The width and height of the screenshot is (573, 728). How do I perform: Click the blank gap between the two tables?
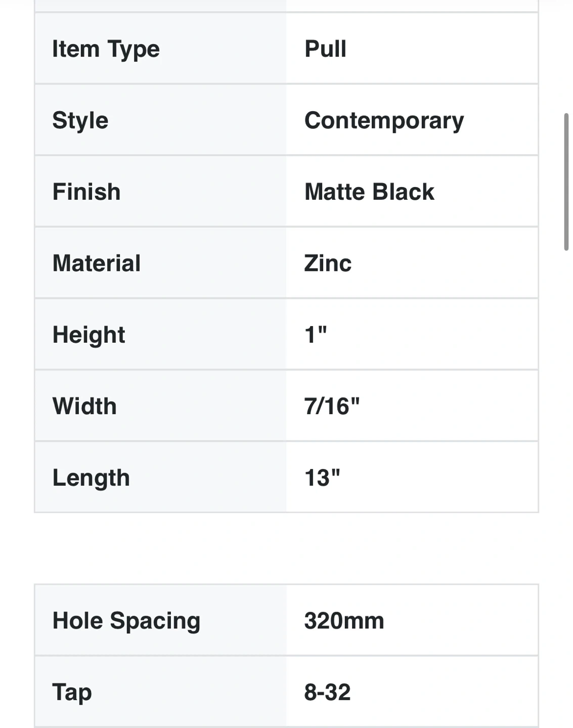(x=286, y=549)
